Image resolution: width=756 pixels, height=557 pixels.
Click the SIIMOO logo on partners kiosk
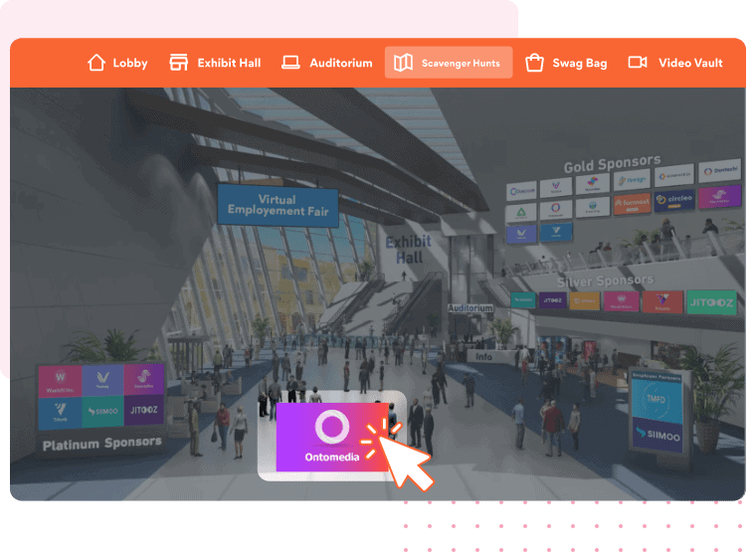pyautogui.click(x=658, y=437)
